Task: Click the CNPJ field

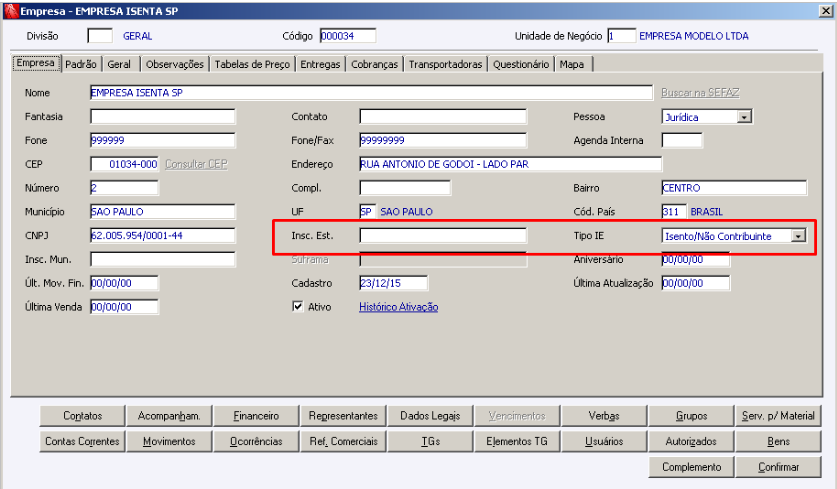Action: point(162,235)
